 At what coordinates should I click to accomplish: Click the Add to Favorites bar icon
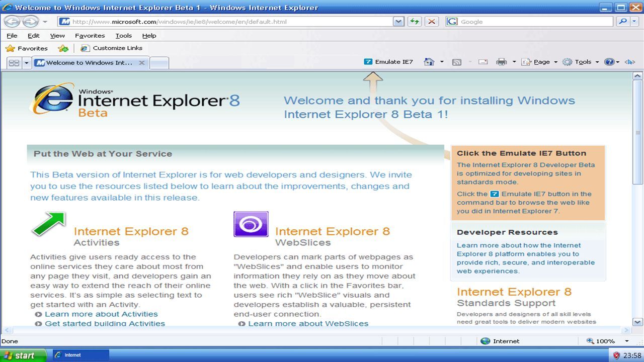click(x=63, y=48)
